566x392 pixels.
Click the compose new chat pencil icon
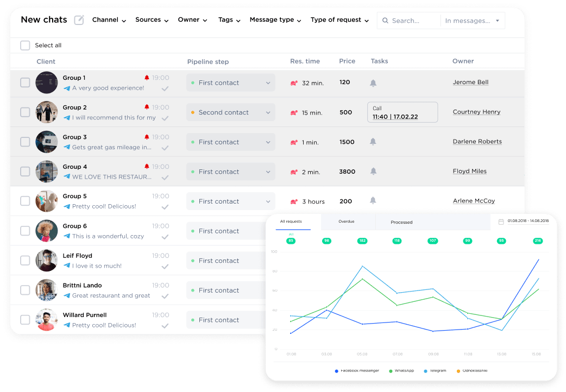coord(78,19)
